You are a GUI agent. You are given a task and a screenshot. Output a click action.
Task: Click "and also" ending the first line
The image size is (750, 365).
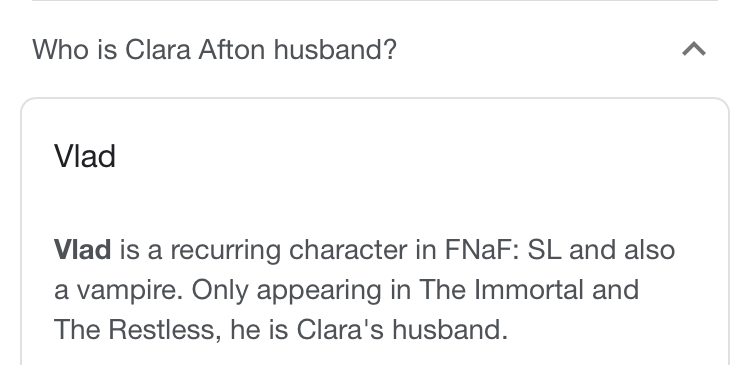(x=622, y=250)
